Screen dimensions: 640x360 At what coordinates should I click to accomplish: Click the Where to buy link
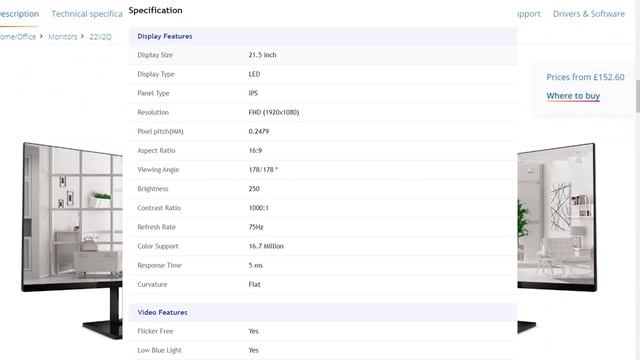point(573,96)
